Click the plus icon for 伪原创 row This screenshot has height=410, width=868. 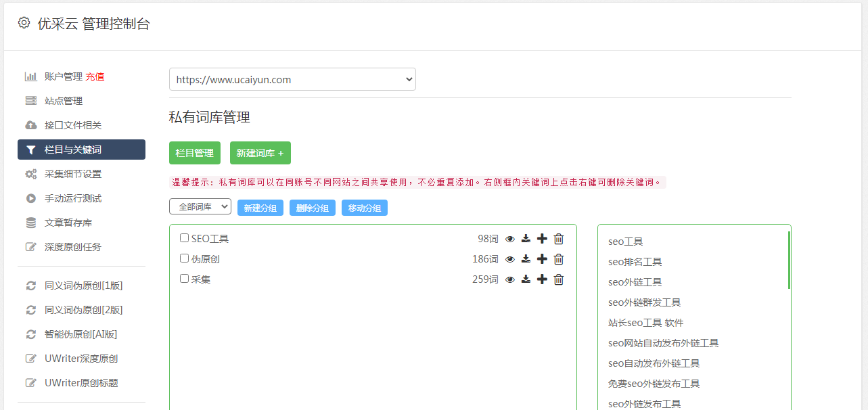tap(542, 259)
